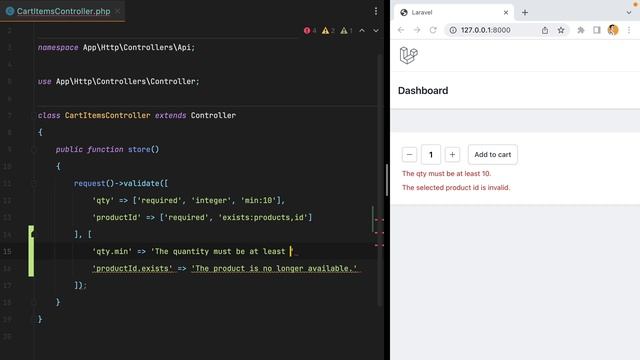Click the request()->validate call
Screen dimensions: 640x360
(121, 183)
